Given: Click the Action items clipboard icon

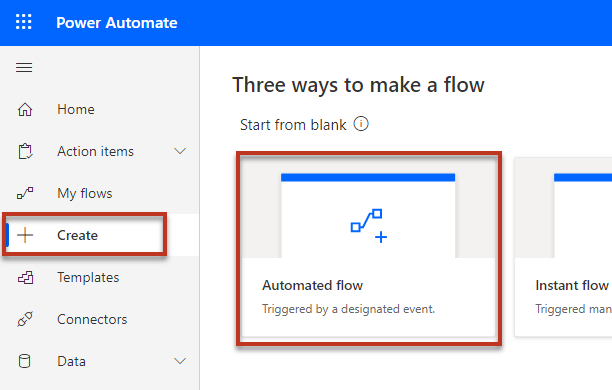Looking at the screenshot, I should coord(25,151).
